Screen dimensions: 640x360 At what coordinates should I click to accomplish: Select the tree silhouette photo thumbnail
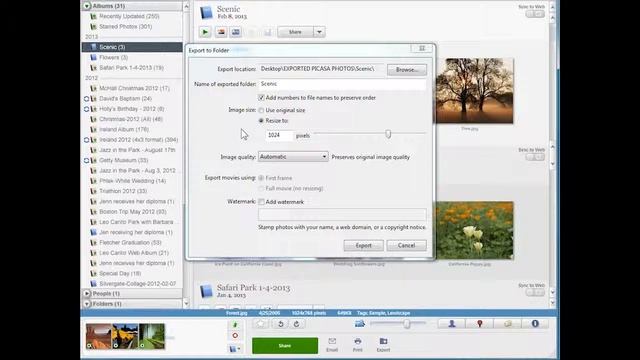pos(474,91)
